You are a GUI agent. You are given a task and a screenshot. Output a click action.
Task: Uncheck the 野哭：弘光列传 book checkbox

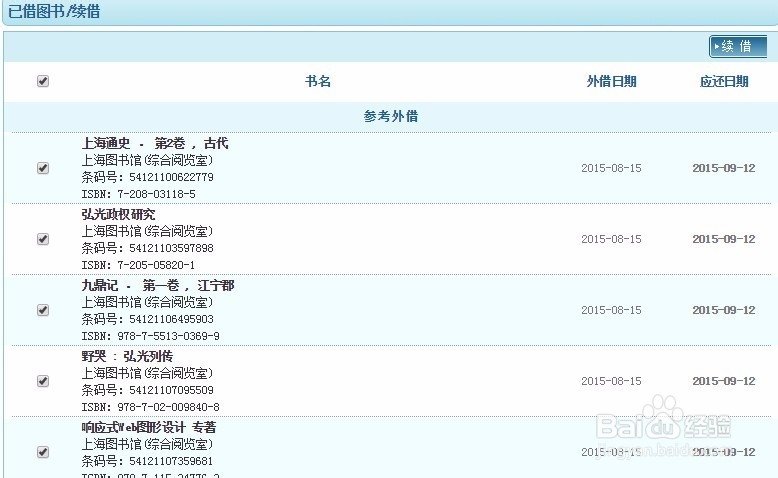[43, 381]
